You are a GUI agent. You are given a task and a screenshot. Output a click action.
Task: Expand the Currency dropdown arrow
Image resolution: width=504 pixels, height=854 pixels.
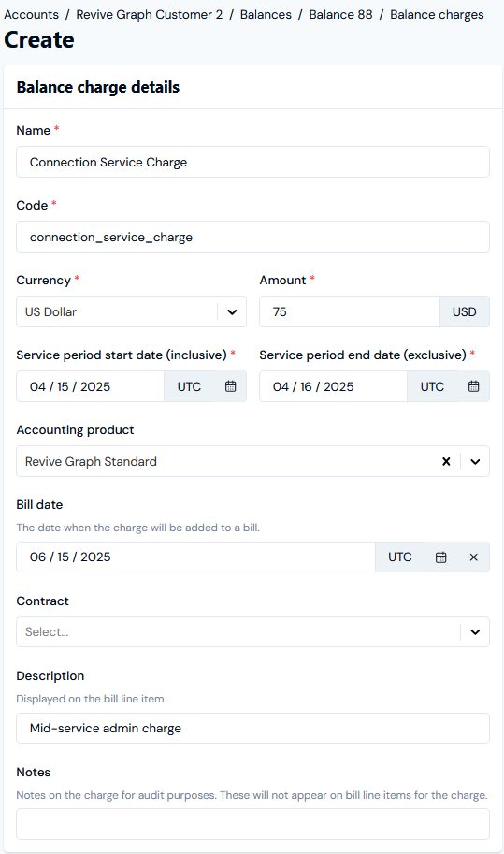(232, 312)
